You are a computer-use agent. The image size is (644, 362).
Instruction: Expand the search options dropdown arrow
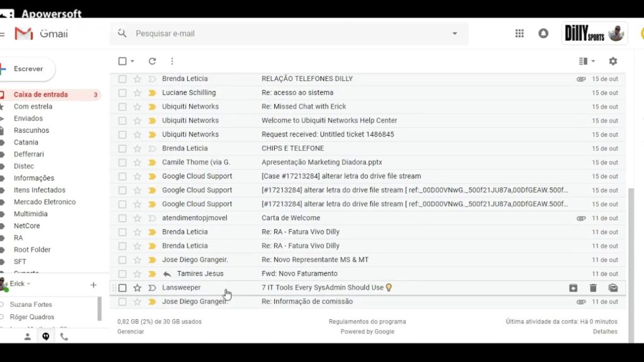coord(455,34)
